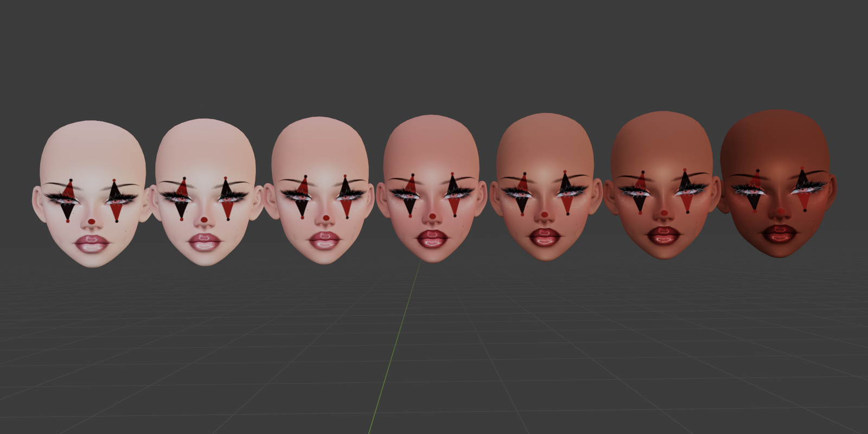Click the fifth head from left's lips

(545, 235)
